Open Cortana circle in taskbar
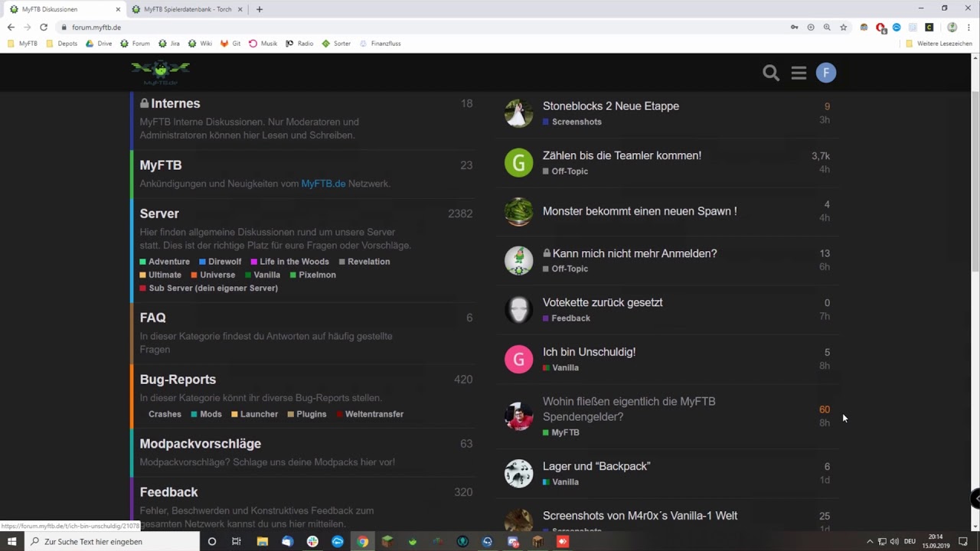Viewport: 980px width, 551px height. (x=212, y=541)
